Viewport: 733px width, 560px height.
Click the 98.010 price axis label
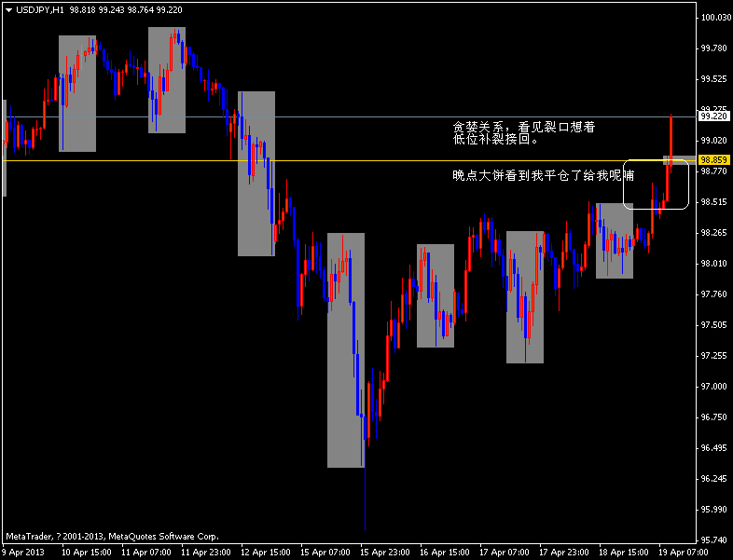point(713,264)
